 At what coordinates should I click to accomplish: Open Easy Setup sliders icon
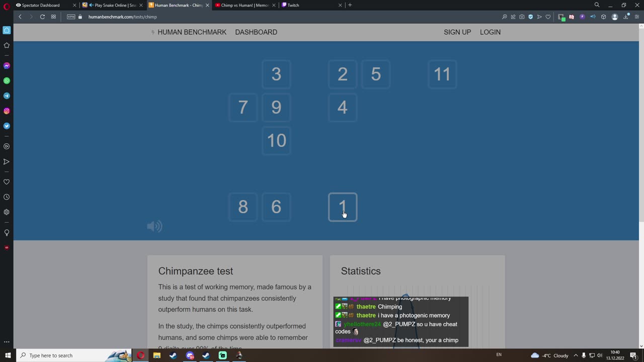[x=636, y=17]
